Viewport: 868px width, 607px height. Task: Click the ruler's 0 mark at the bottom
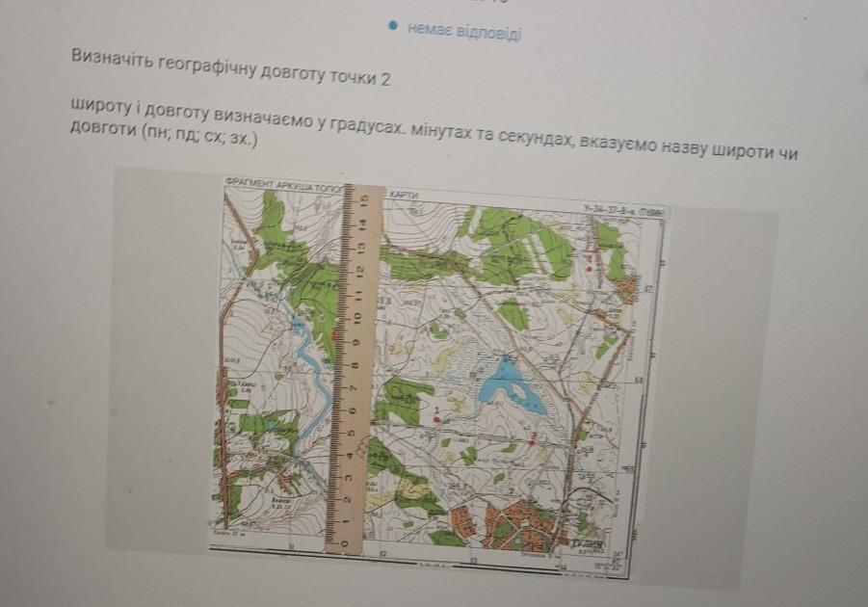click(x=346, y=543)
